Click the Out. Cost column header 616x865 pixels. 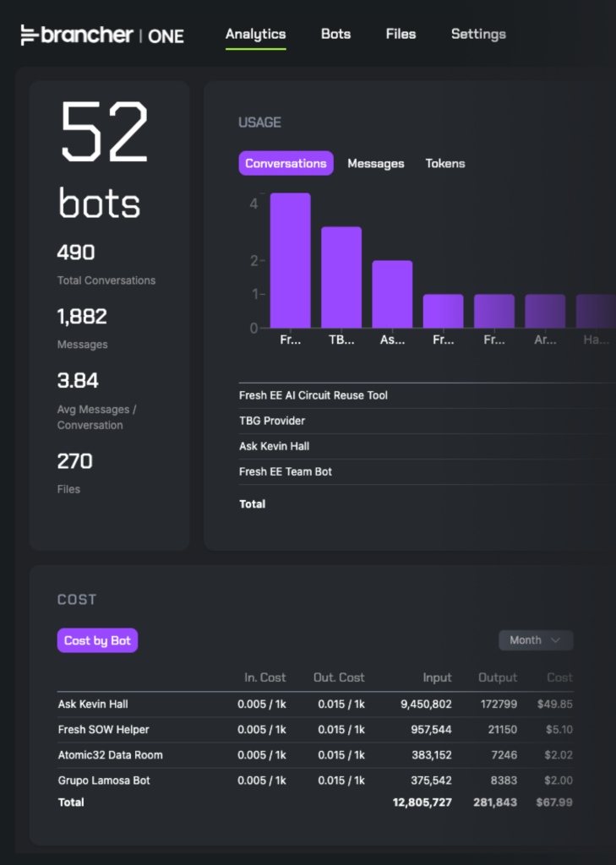(339, 677)
